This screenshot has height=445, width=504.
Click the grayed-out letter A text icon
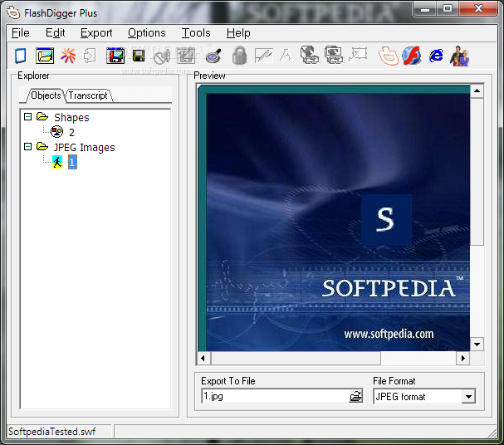click(286, 56)
